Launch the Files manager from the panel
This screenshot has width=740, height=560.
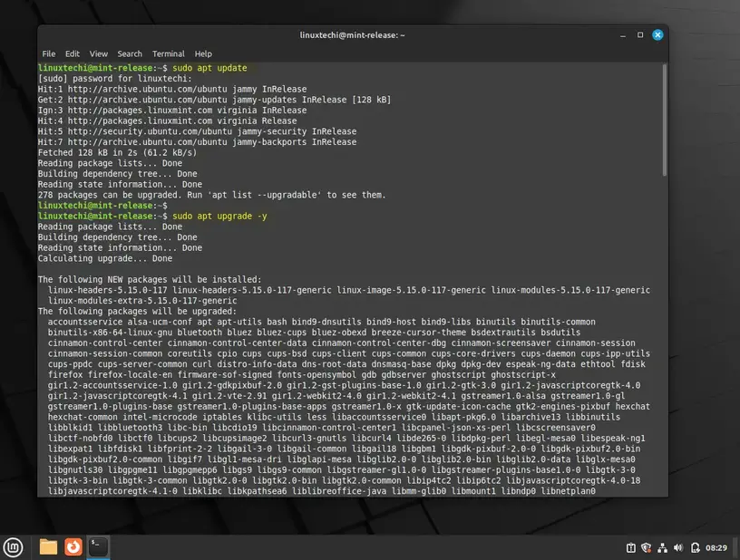click(x=48, y=546)
